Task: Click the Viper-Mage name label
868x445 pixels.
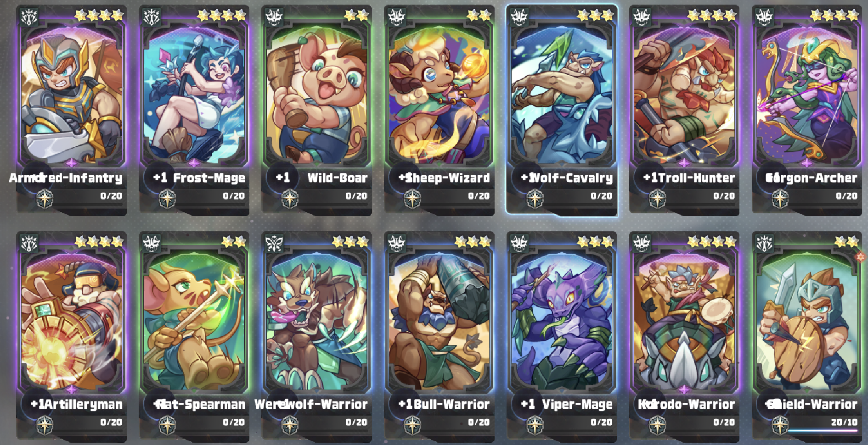Action: pos(577,404)
